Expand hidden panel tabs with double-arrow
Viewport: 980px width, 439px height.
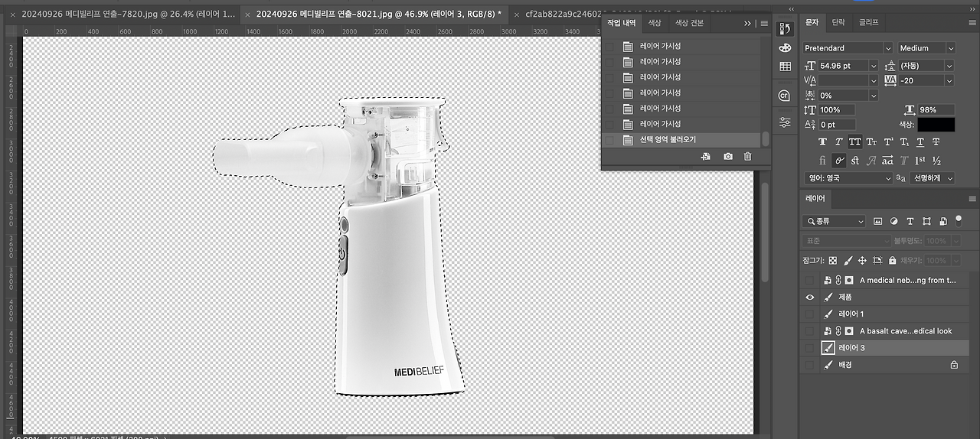click(x=747, y=24)
